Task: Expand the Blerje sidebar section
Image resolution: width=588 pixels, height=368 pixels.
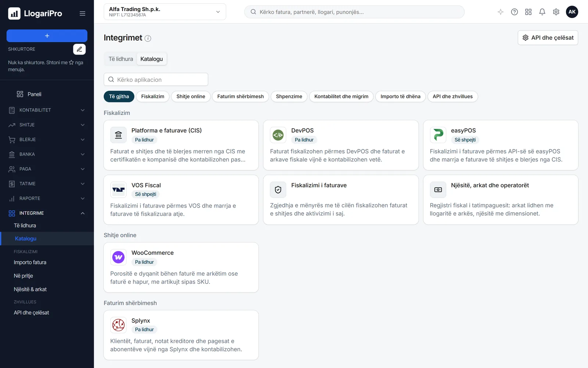Action: (47, 139)
